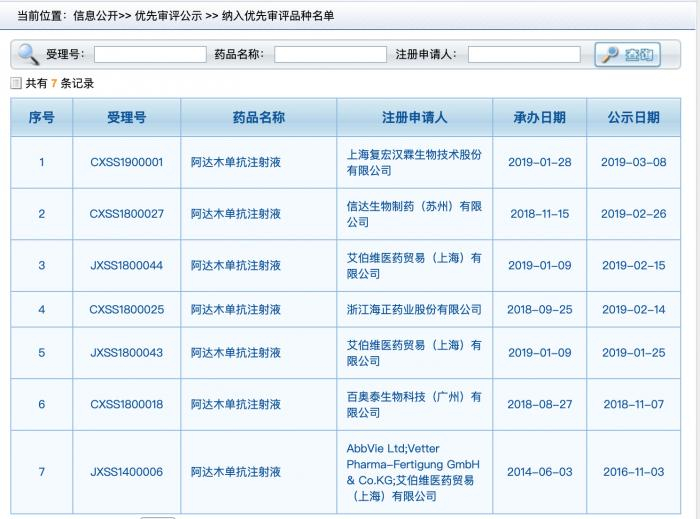Screen dimensions: 700x519
Task: Click the 受理号 column header
Action: tap(127, 117)
